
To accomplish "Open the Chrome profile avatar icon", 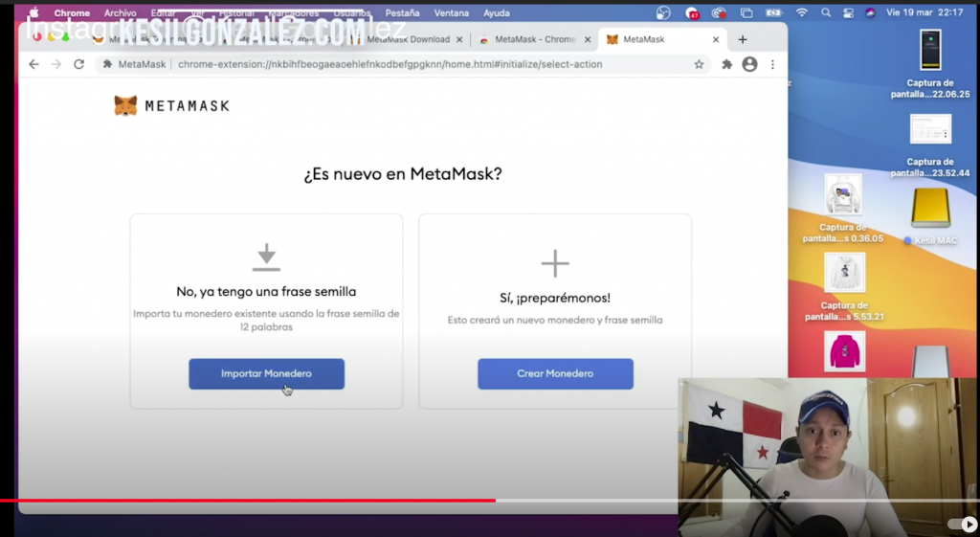I will click(x=749, y=64).
